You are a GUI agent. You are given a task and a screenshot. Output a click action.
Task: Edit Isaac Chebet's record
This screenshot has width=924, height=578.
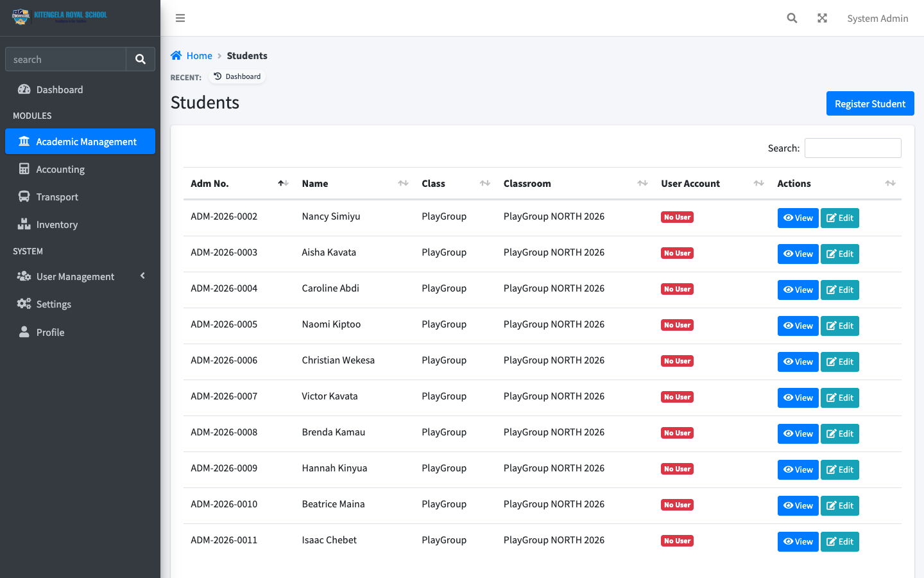pyautogui.click(x=839, y=541)
